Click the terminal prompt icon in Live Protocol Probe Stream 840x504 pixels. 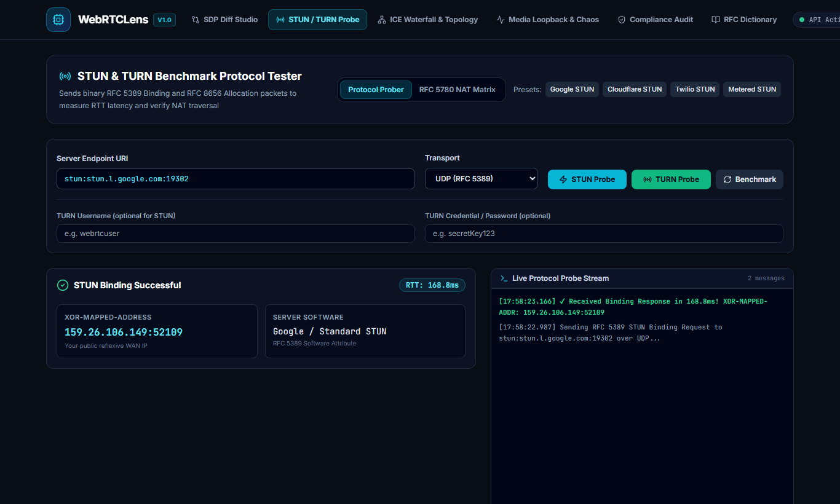(x=504, y=278)
